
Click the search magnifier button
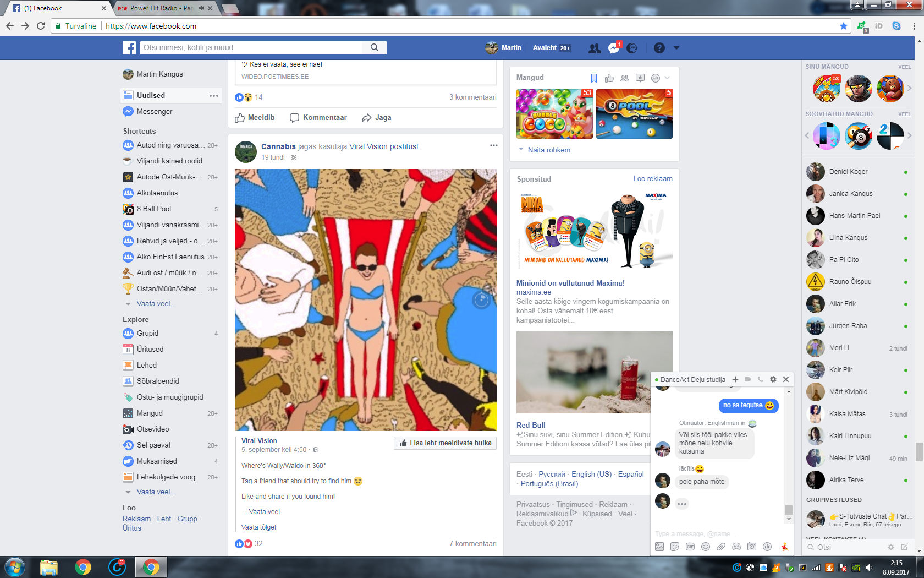(x=375, y=48)
